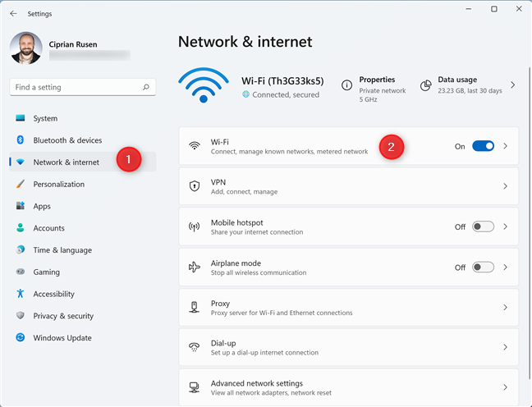
Task: Select Gaming in the sidebar
Action: coord(83,272)
